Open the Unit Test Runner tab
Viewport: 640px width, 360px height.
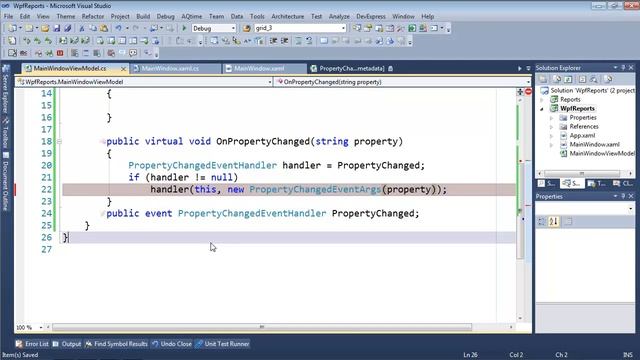222,344
